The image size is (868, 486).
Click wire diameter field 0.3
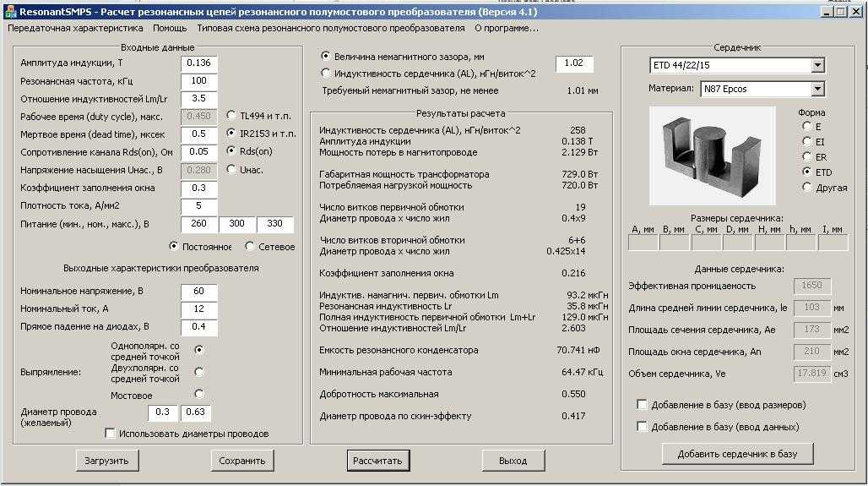[x=163, y=412]
